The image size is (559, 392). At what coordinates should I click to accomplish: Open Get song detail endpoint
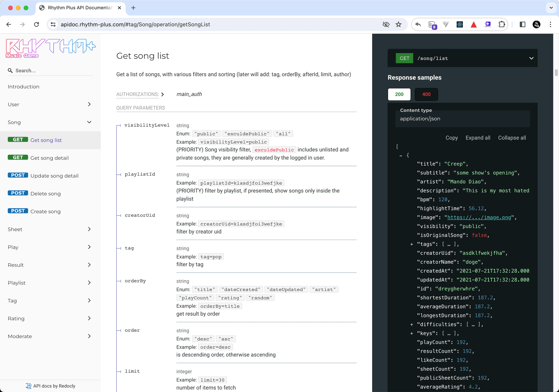[50, 158]
